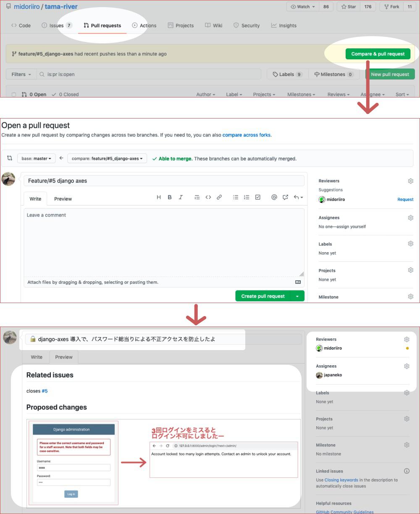Click the tama-river repository name link
Image resolution: width=420 pixels, height=514 pixels.
(61, 7)
